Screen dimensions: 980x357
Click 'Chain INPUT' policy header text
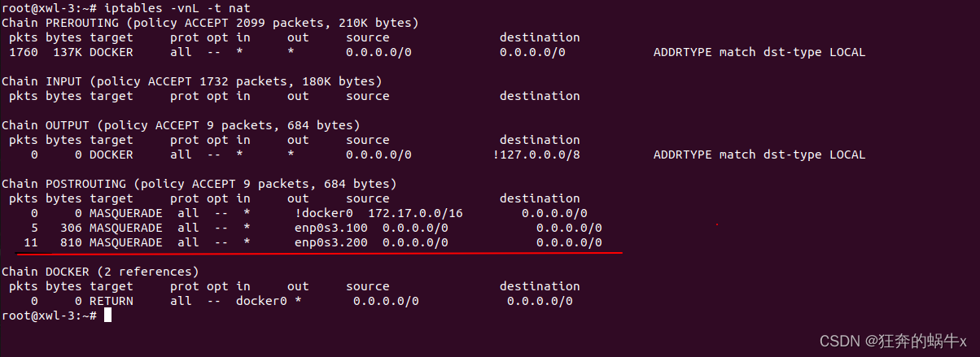pos(192,81)
